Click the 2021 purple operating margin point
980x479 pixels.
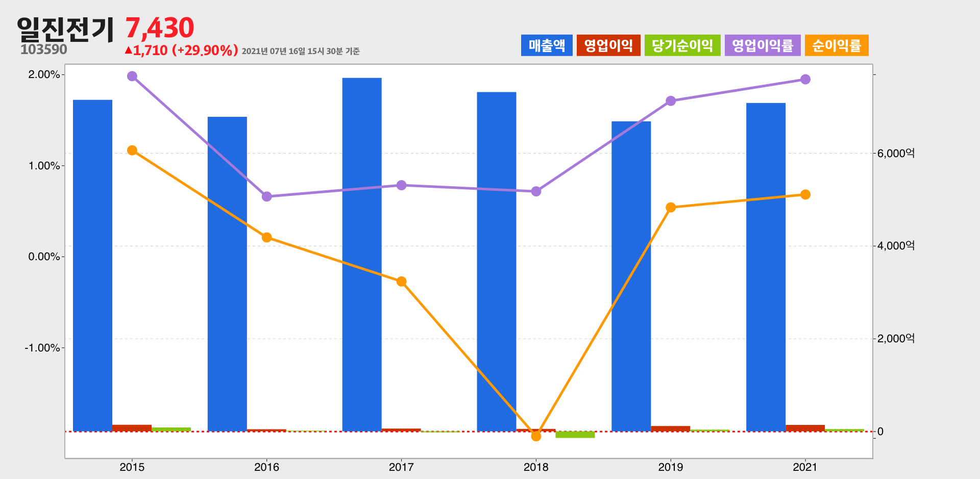click(x=805, y=79)
